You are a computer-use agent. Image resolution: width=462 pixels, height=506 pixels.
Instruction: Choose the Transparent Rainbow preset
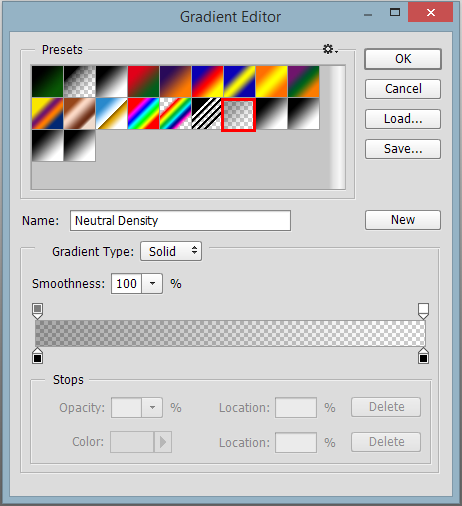click(x=175, y=114)
